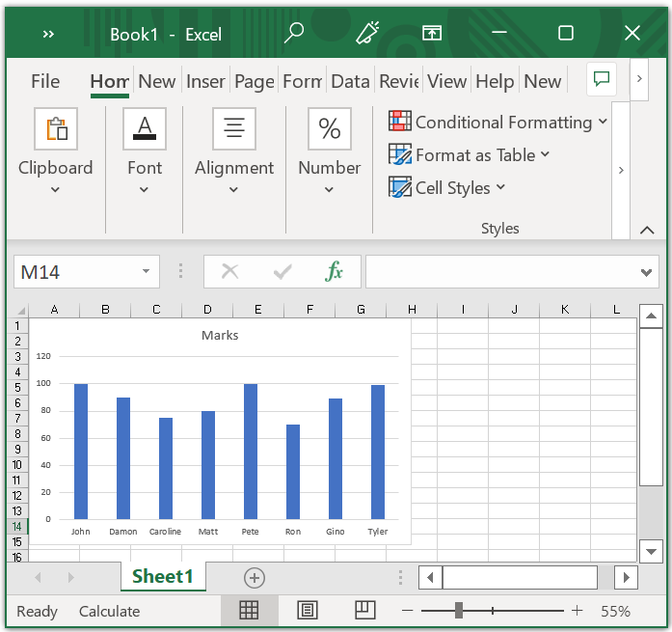Click Calculate in status bar
672x632 pixels.
[x=109, y=611]
